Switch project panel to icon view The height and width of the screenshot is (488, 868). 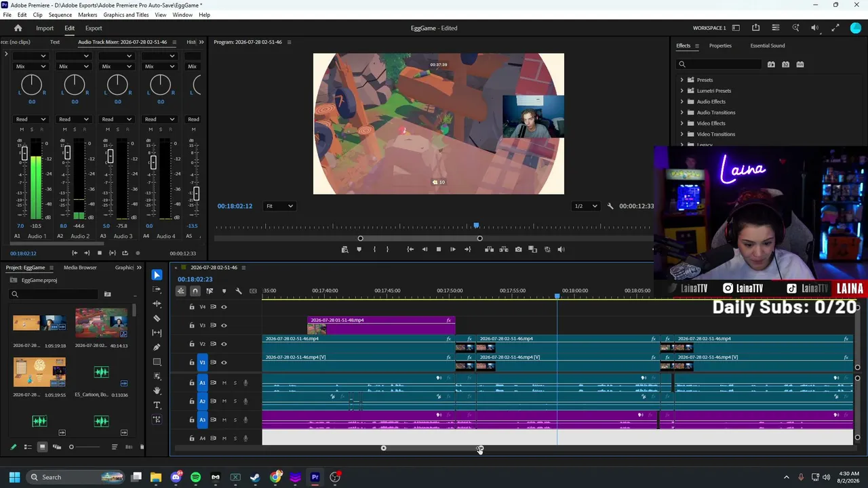[42, 447]
